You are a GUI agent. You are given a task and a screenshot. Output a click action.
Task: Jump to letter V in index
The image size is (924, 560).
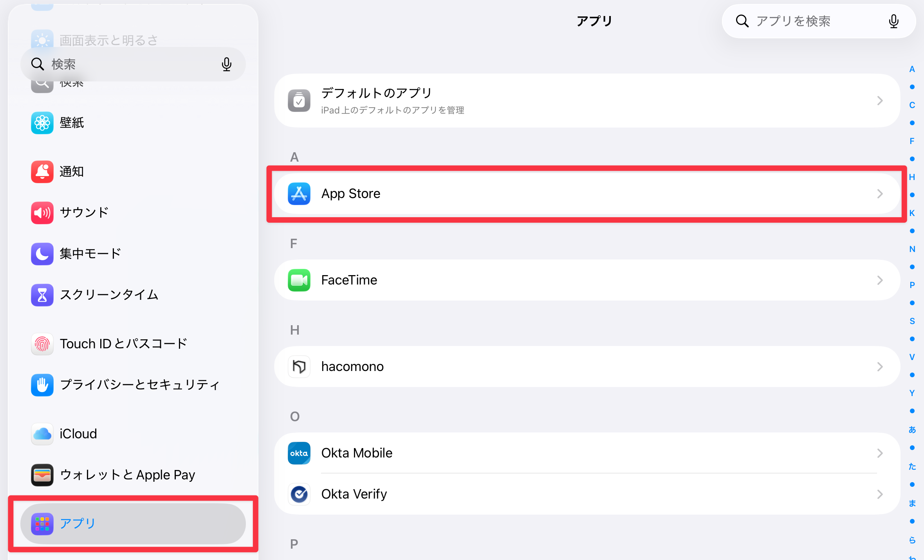coord(912,357)
